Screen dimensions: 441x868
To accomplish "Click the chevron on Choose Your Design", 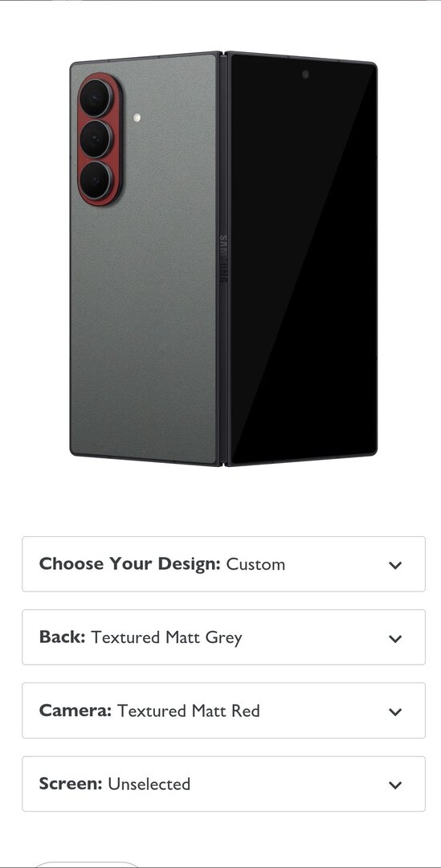I will [x=394, y=565].
